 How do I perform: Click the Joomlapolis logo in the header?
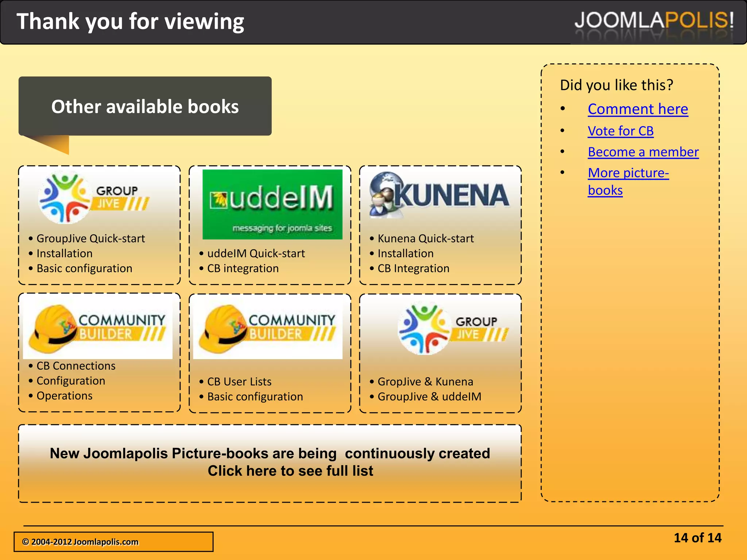click(654, 21)
